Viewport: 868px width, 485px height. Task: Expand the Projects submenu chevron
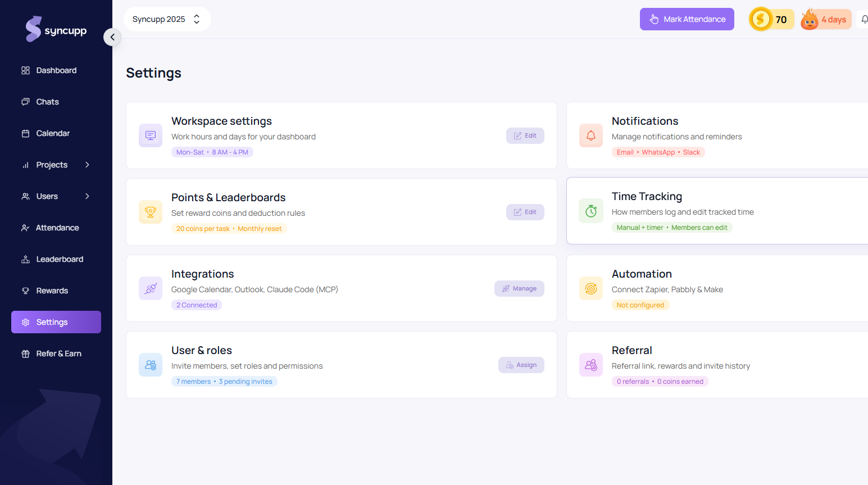point(87,165)
